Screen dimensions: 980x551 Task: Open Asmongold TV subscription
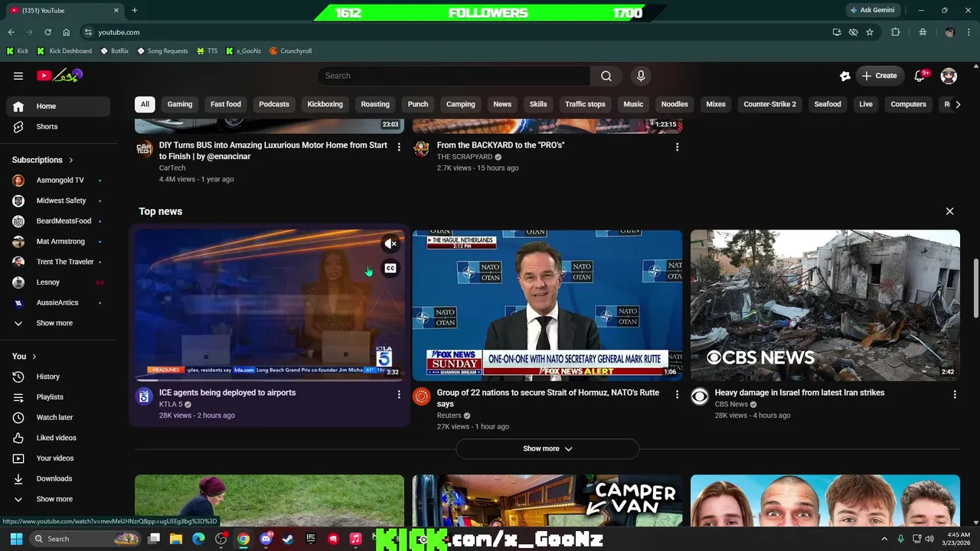(x=58, y=181)
